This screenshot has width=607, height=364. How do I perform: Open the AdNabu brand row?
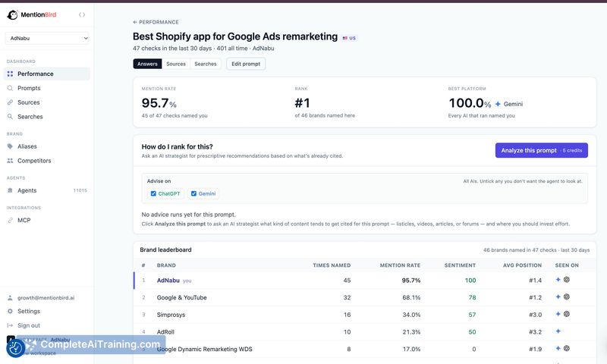click(365, 281)
